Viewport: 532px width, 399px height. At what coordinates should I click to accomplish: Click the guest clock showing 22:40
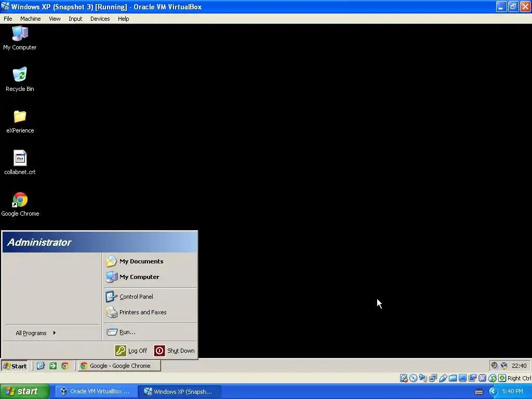[x=519, y=366]
